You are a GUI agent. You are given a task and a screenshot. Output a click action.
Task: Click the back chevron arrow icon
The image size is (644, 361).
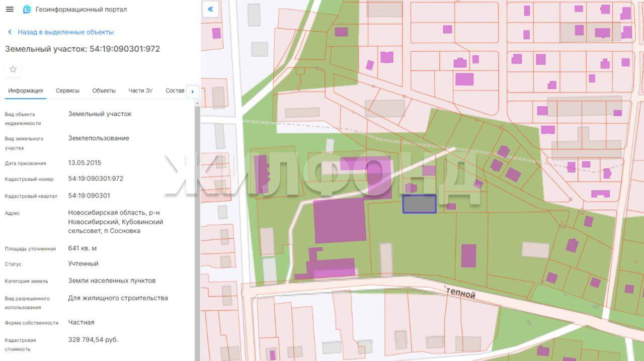[10, 32]
